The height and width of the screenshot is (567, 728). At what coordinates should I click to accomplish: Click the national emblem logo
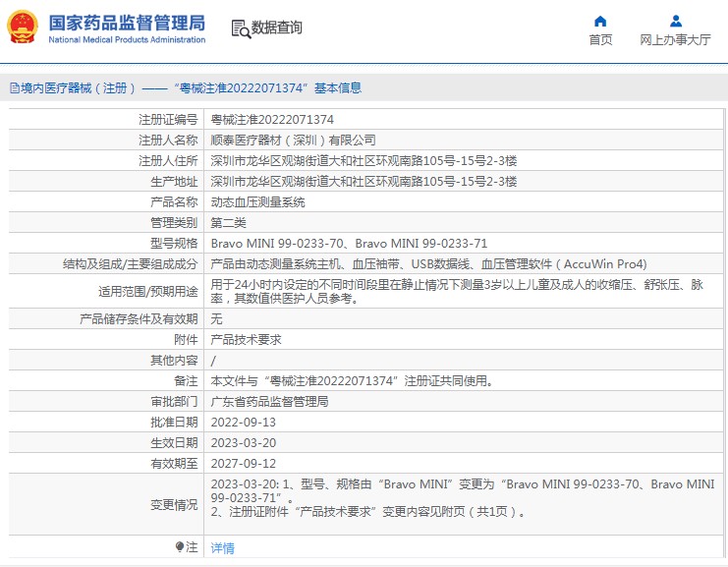pyautogui.click(x=23, y=27)
